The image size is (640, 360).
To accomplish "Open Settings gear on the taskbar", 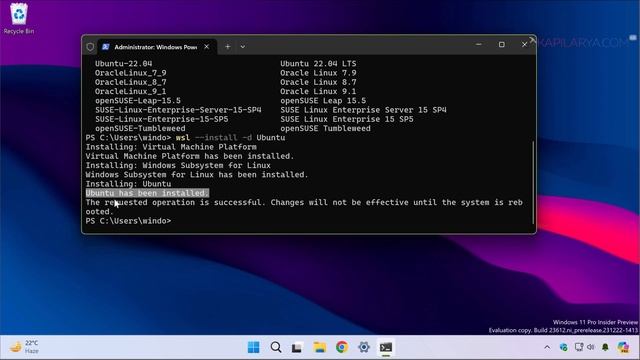I will point(364,347).
